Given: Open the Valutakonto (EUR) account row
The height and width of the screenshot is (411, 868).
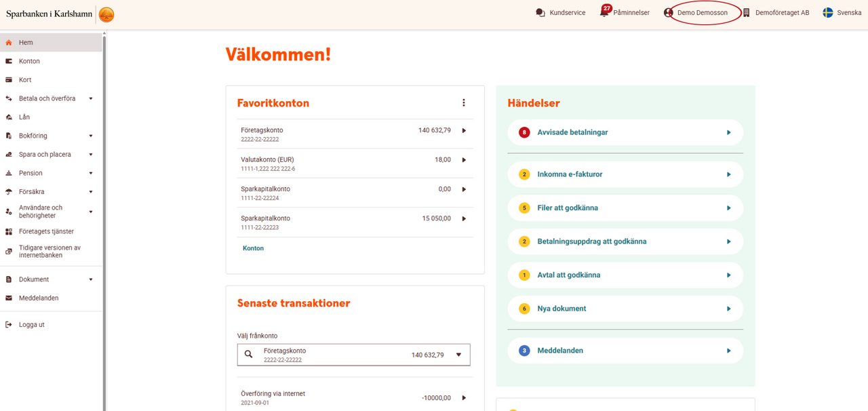Looking at the screenshot, I should coord(355,163).
